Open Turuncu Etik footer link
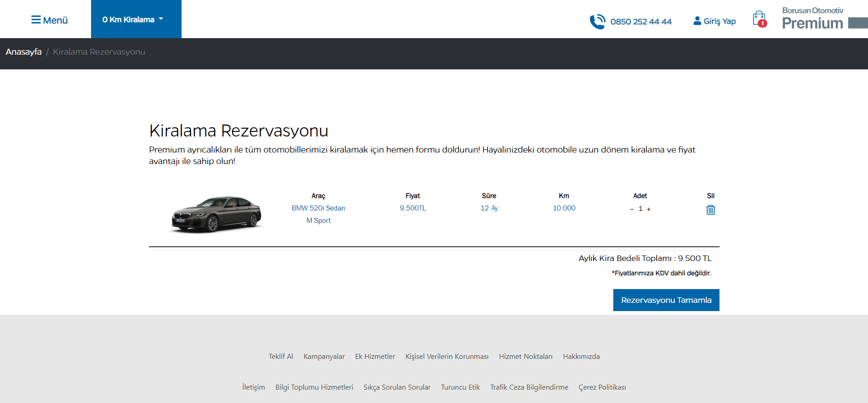Screen dimensions: 868x403 point(460,387)
